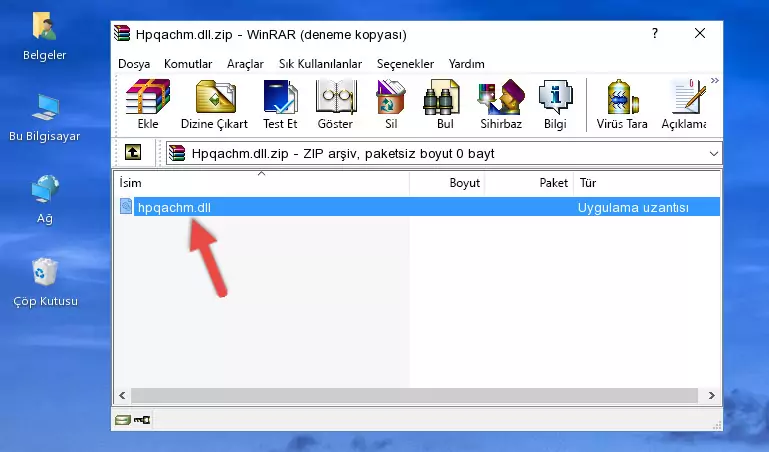The width and height of the screenshot is (769, 452).
Task: Open the Araçlar menu
Action: point(245,64)
